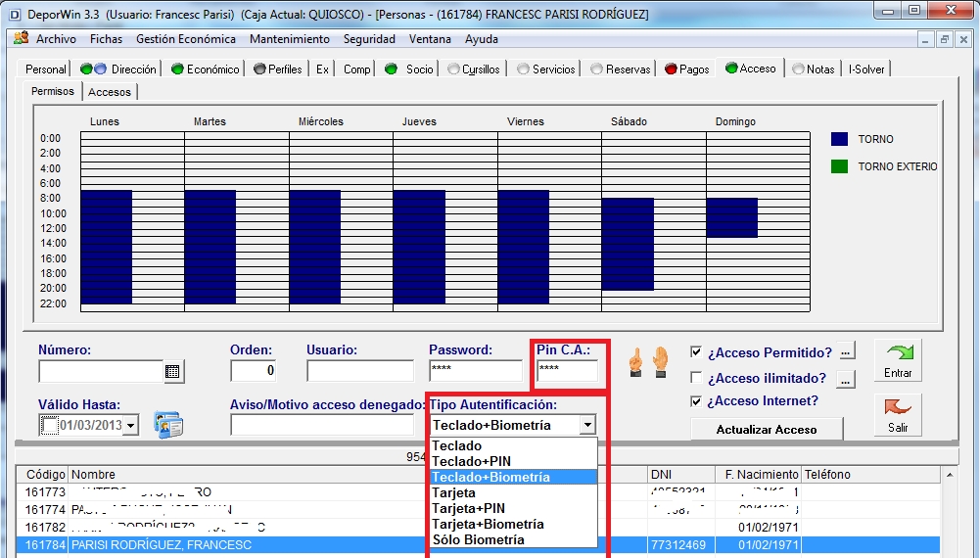The width and height of the screenshot is (980, 558).
Task: Open the calendar icon beside Número field
Action: pos(173,372)
